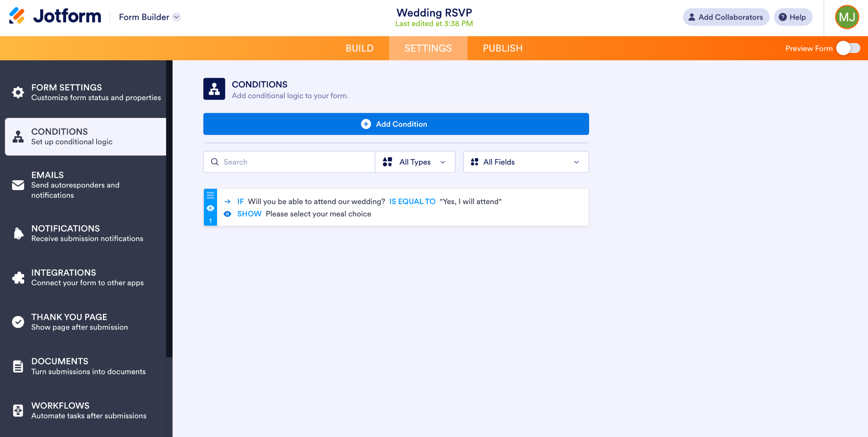Screen dimensions: 868x437
Task: Open the All Fields dropdown
Action: click(x=526, y=162)
